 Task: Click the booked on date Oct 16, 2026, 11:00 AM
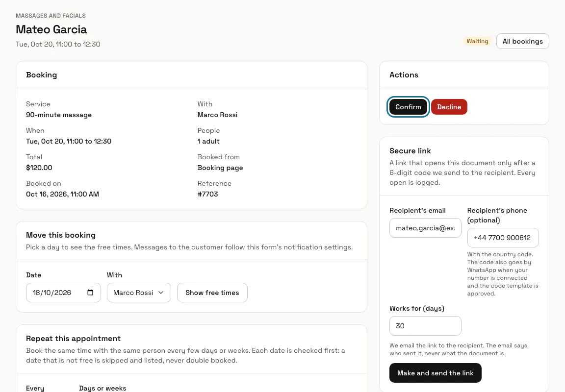(x=62, y=194)
